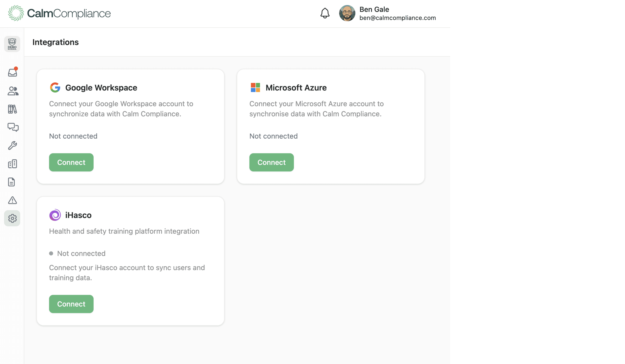Open the inbox with the notification dot
Viewport: 625px width, 364px height.
click(12, 72)
